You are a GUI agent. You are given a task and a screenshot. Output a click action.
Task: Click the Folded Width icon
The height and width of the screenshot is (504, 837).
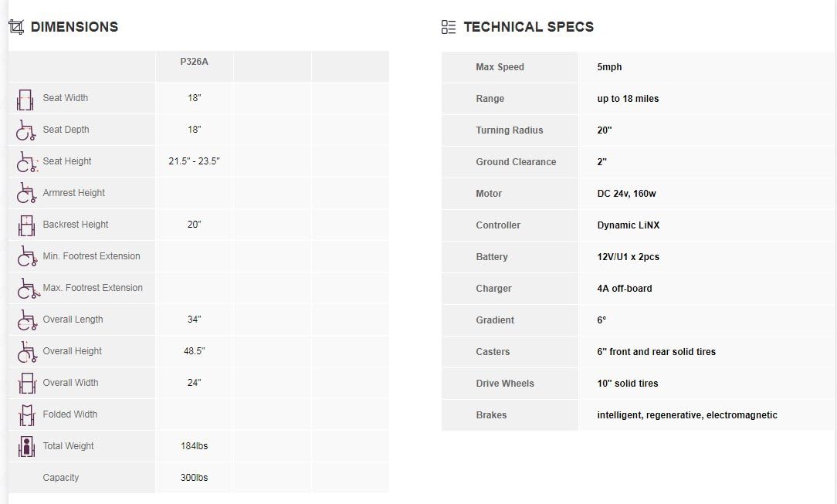(27, 415)
